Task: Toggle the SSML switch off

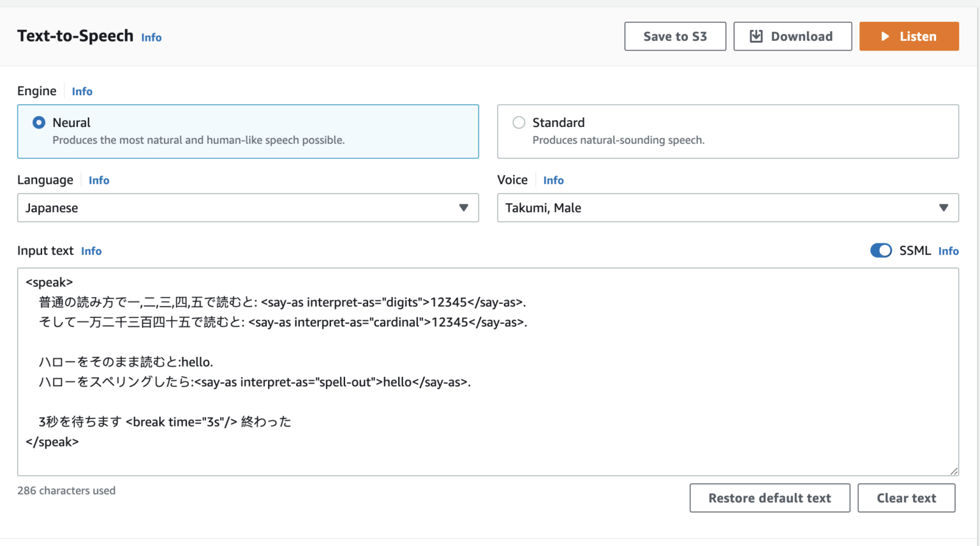Action: 881,250
